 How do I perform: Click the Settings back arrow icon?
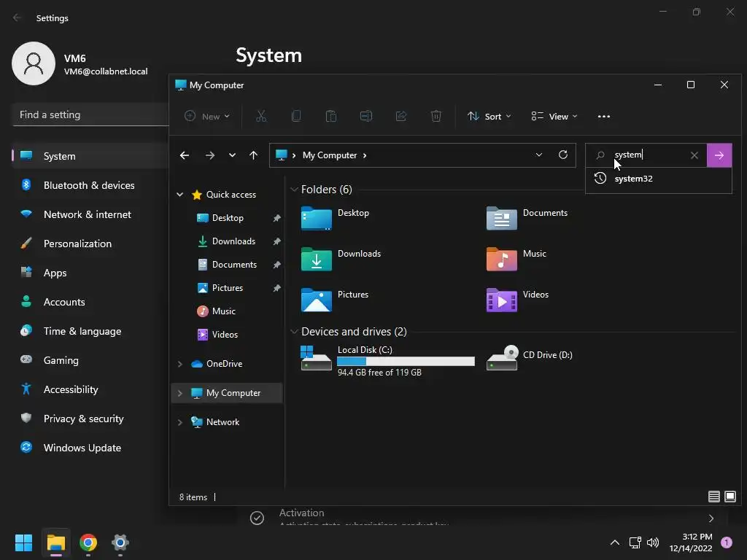coord(18,17)
